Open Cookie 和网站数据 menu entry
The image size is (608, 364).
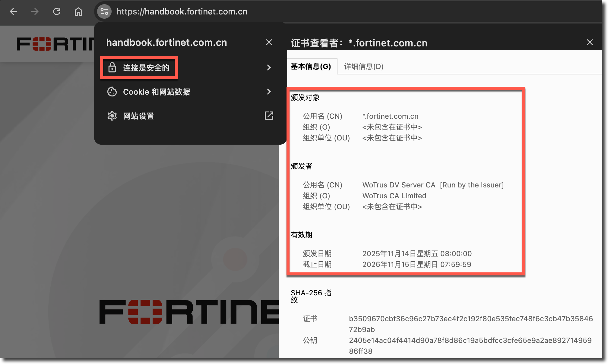click(156, 92)
